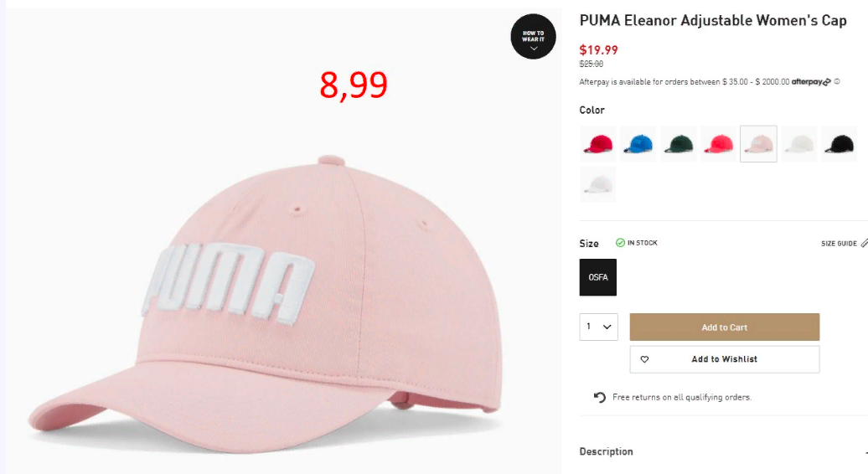The height and width of the screenshot is (474, 868).
Task: Click the pink PUMA cap product image
Action: tap(266, 304)
